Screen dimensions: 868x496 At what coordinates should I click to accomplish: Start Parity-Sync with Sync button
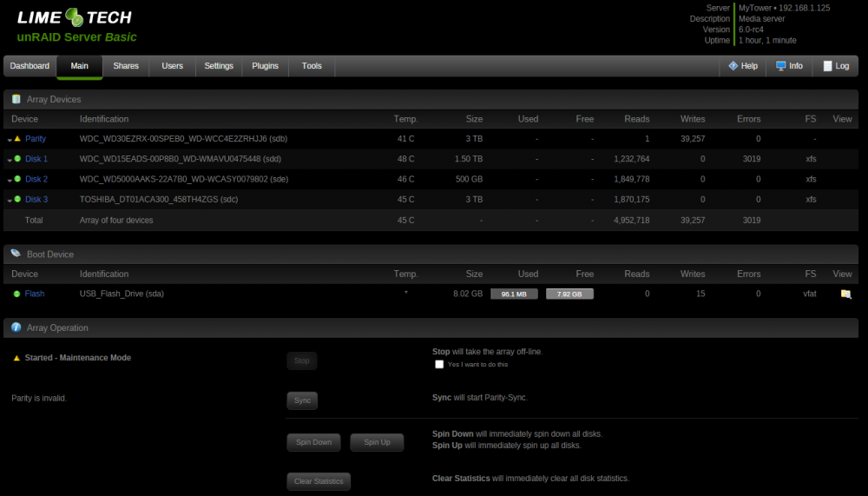click(x=302, y=400)
